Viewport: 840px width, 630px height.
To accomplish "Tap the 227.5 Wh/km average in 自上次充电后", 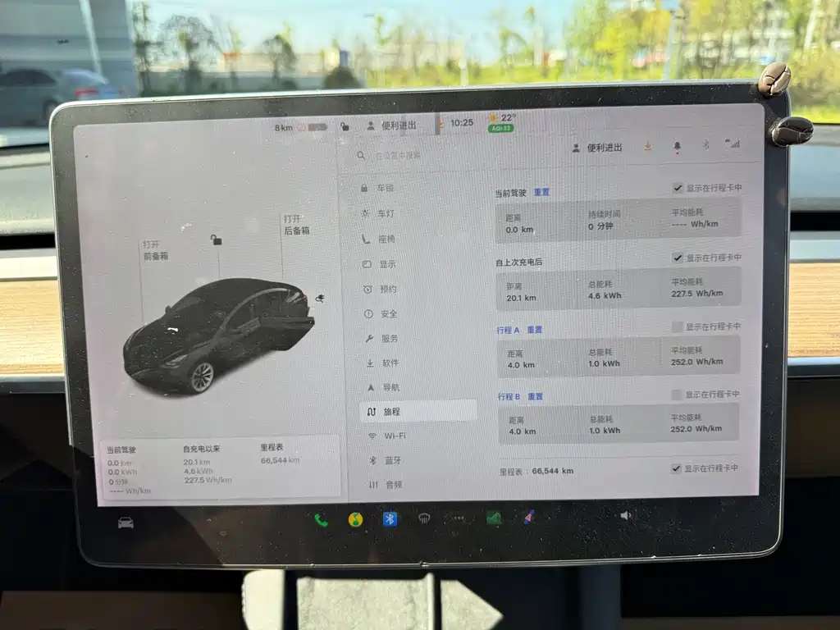I will 697,294.
